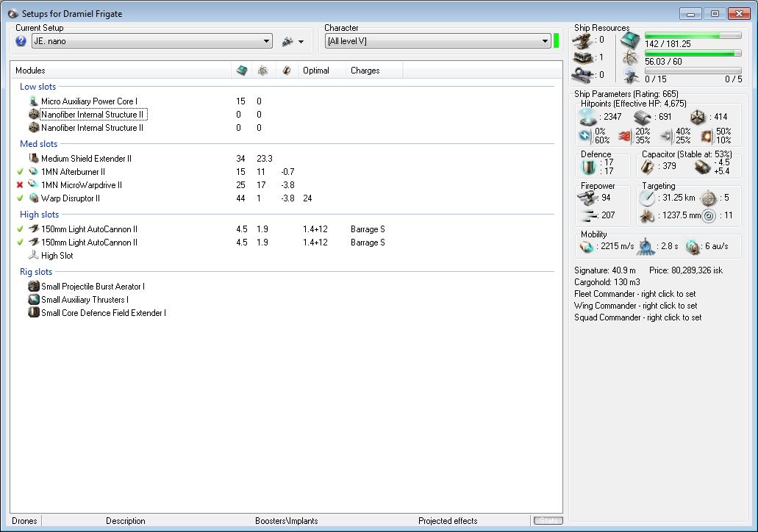Viewport: 758px width, 532px height.
Task: Click the targeting range icon showing 31.25 km
Action: 647,198
